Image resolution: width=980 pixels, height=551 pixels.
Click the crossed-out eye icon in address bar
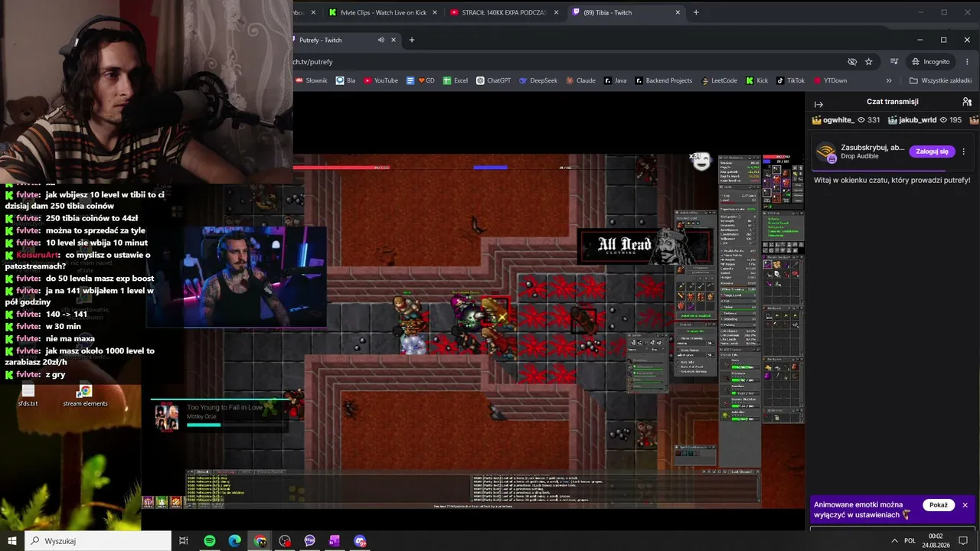pyautogui.click(x=852, y=61)
